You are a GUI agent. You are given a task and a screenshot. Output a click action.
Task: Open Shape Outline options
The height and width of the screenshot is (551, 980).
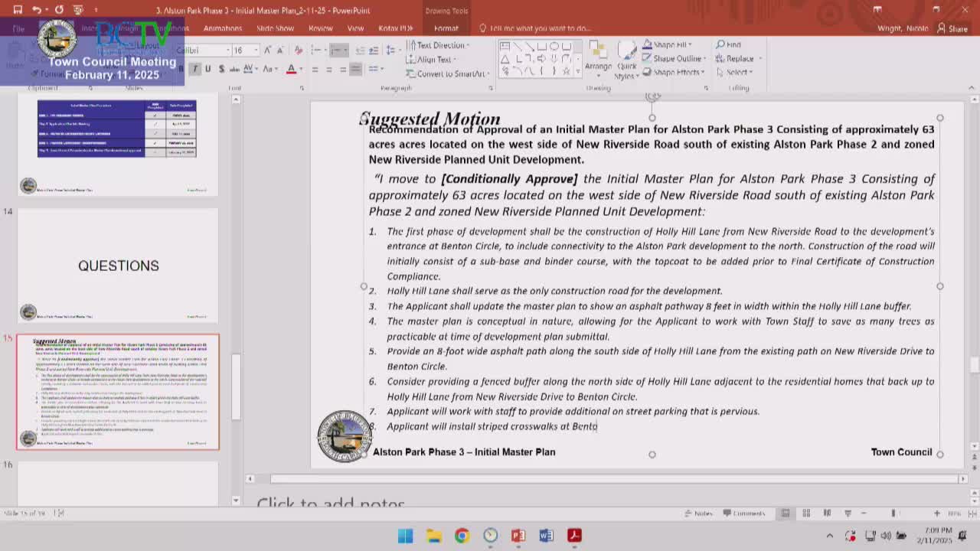[x=674, y=59]
